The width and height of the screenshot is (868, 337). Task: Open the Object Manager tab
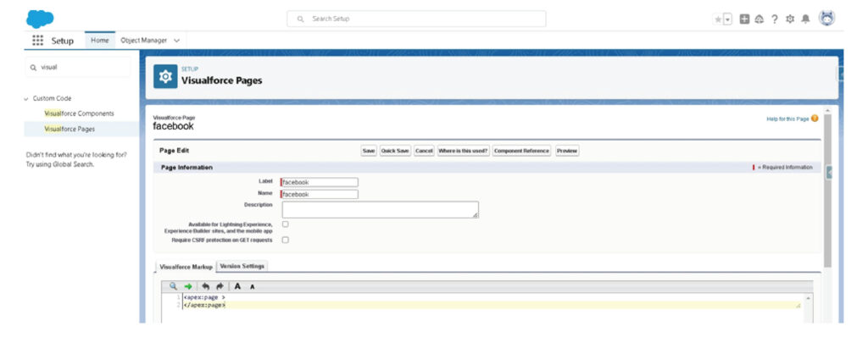click(x=143, y=41)
